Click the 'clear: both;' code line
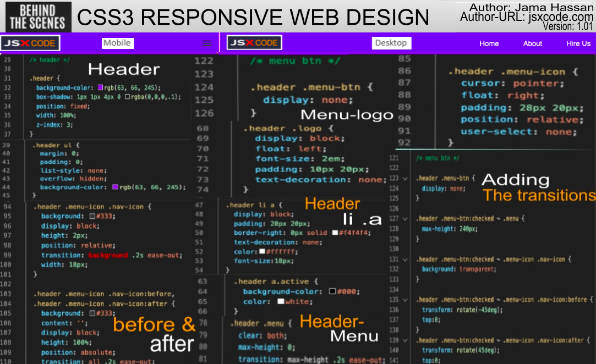Screen dimensions: 596x364 (x=263, y=335)
